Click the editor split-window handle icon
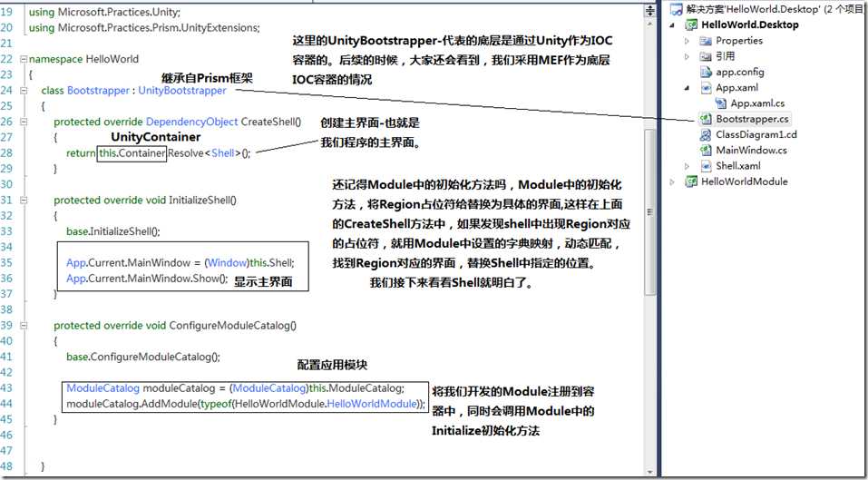The image size is (868, 480). 650,12
